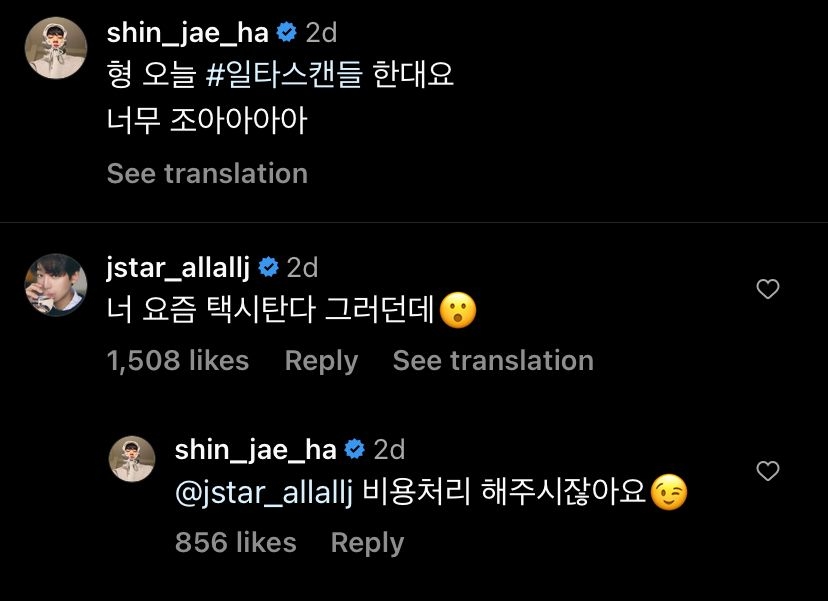Click the shin_jae_ha username at top
The image size is (828, 601).
tap(187, 33)
